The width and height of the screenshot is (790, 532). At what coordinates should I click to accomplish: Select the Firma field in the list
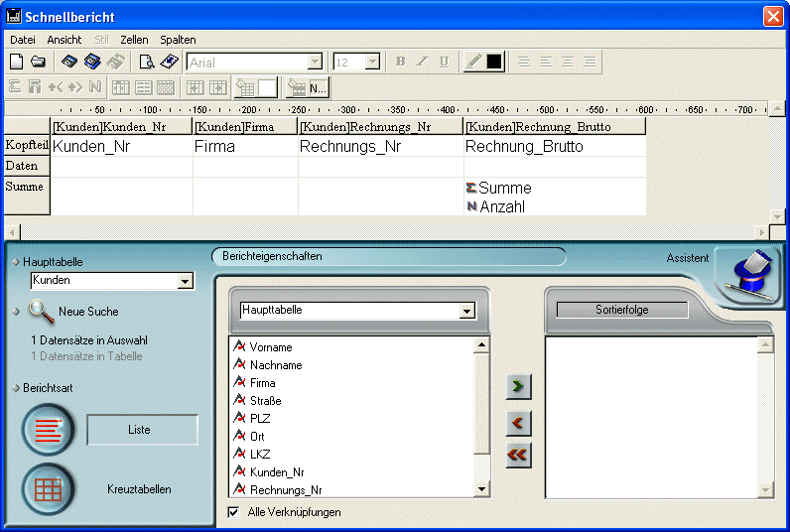263,383
